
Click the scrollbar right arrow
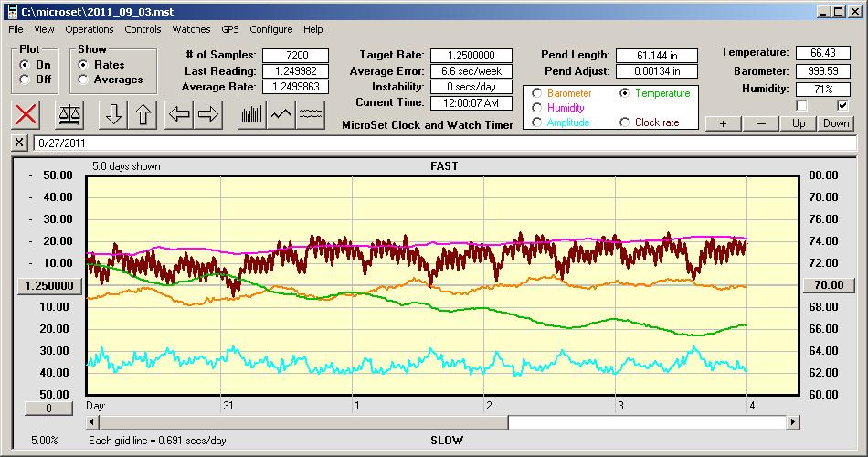click(x=793, y=422)
